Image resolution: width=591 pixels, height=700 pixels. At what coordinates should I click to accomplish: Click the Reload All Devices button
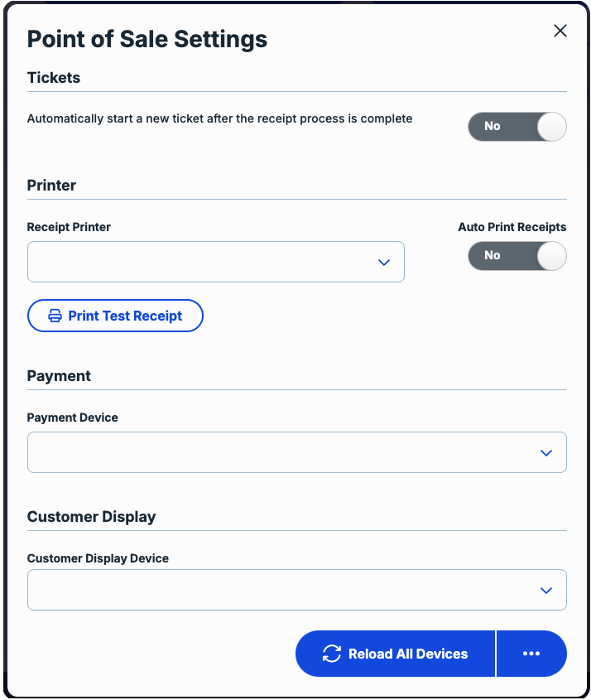click(x=396, y=654)
